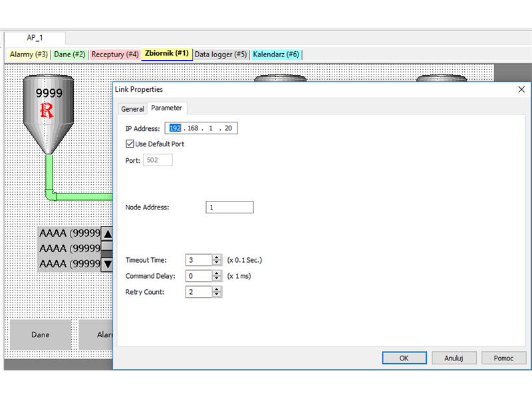Open the Receptury (#4) screen tab

tap(115, 55)
